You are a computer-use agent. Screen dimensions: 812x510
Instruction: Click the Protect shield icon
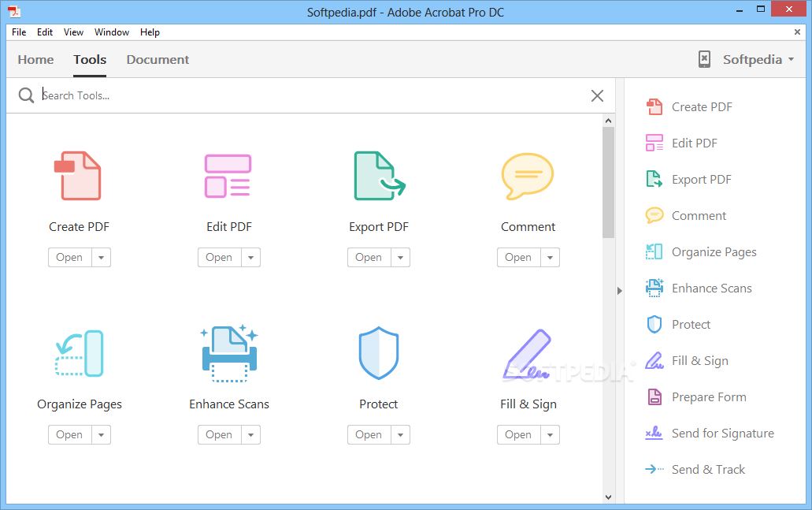378,353
